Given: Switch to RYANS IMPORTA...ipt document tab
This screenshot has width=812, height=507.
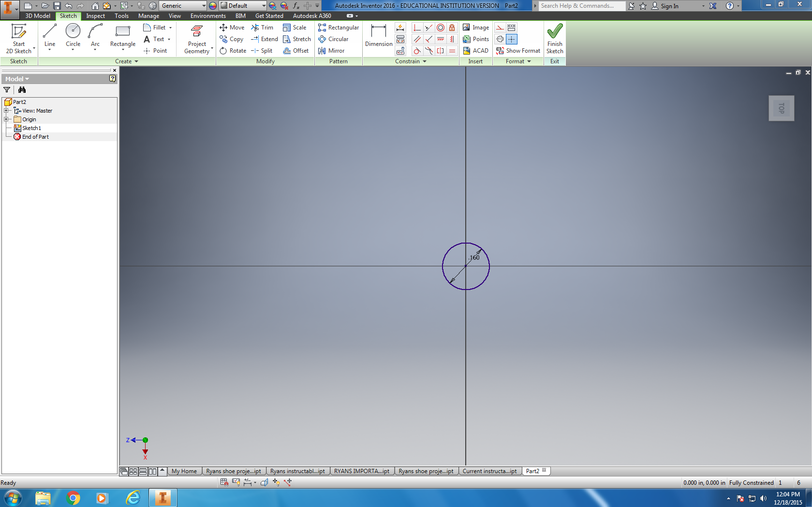Looking at the screenshot, I should [x=362, y=471].
